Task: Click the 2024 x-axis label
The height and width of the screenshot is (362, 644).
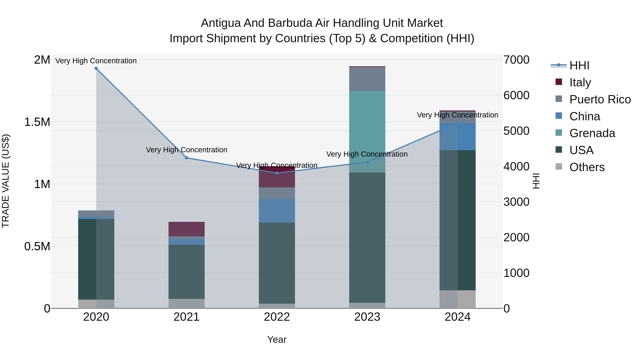Action: [458, 317]
